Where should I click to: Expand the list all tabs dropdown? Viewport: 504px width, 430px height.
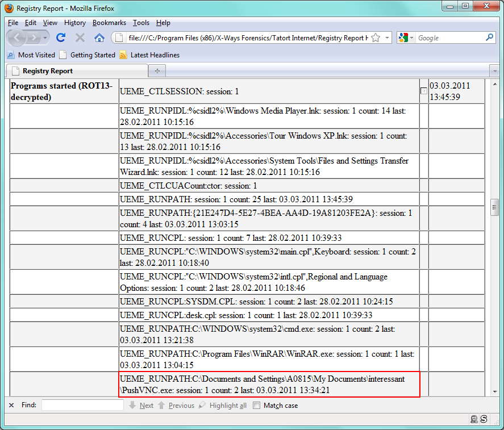pyautogui.click(x=494, y=71)
